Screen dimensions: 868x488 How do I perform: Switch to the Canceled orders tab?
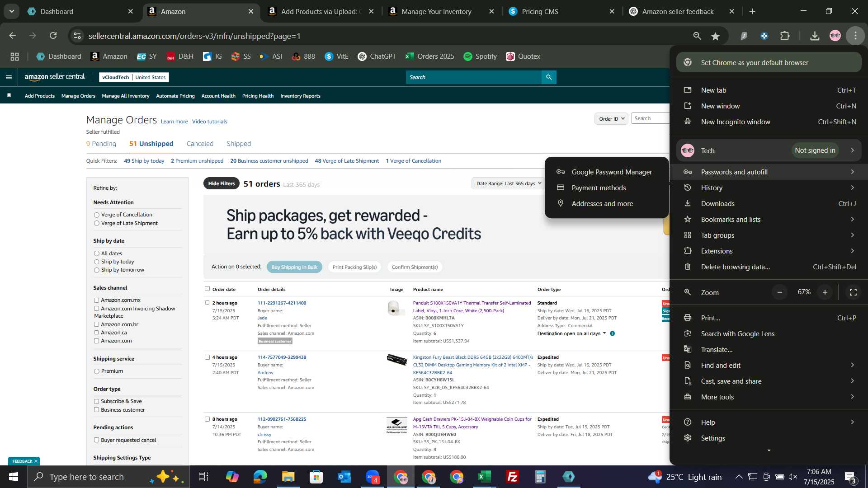(x=200, y=144)
